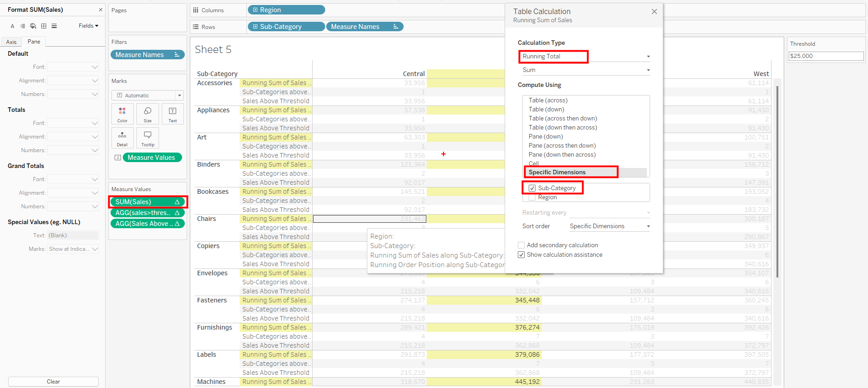Click the Text button on Marks card
The height and width of the screenshot is (388, 868).
[173, 114]
